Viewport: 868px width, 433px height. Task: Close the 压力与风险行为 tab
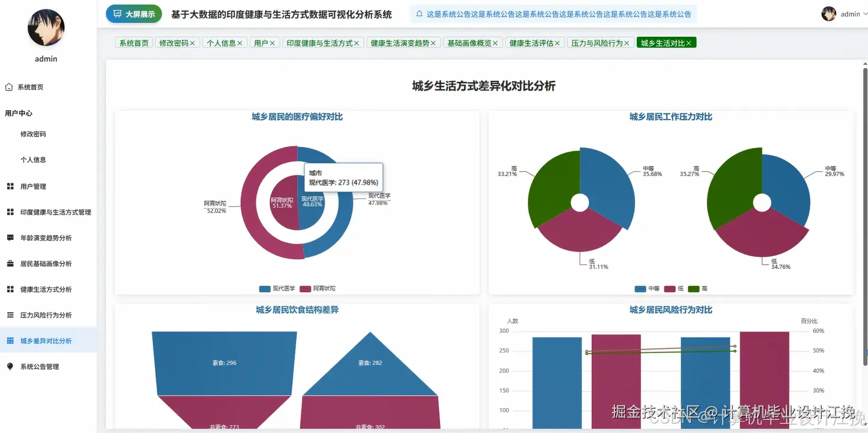pos(626,43)
